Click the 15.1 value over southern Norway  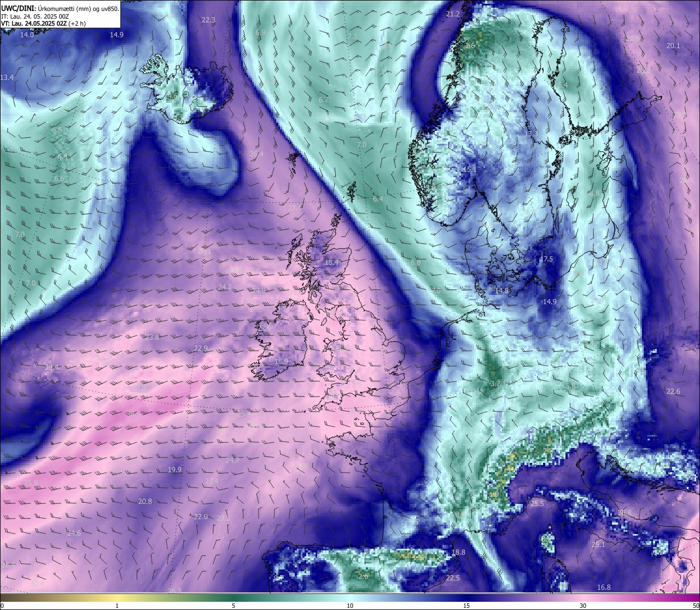click(470, 170)
